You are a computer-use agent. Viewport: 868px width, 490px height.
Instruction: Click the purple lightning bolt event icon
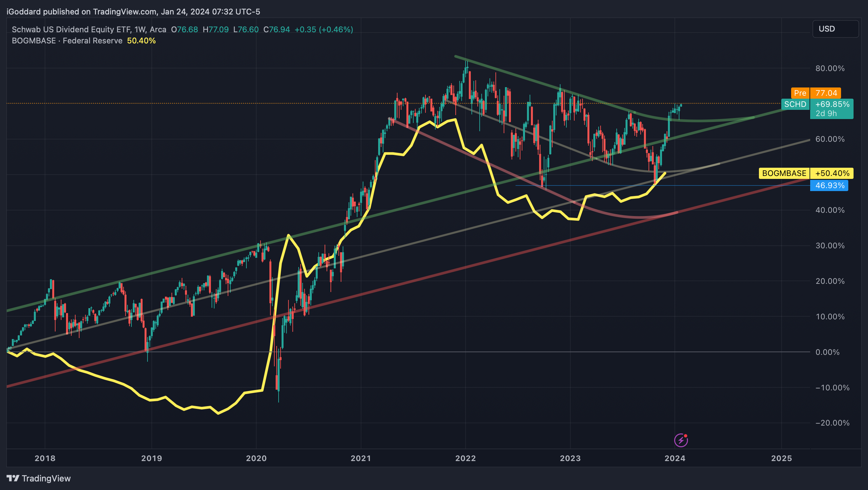681,440
